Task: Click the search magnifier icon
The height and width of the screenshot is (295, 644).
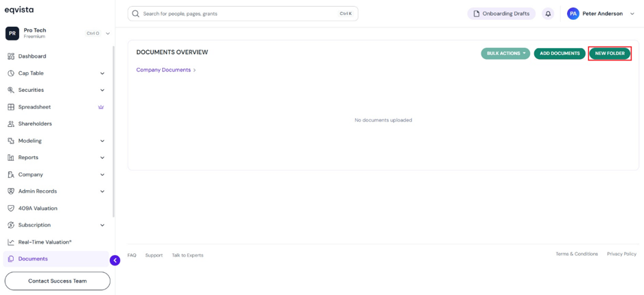Action: click(135, 14)
